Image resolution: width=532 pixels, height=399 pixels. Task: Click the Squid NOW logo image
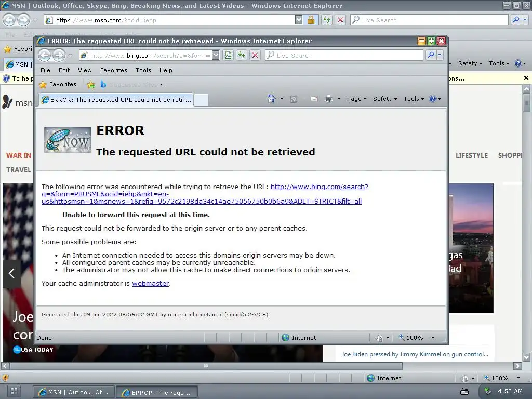point(68,140)
